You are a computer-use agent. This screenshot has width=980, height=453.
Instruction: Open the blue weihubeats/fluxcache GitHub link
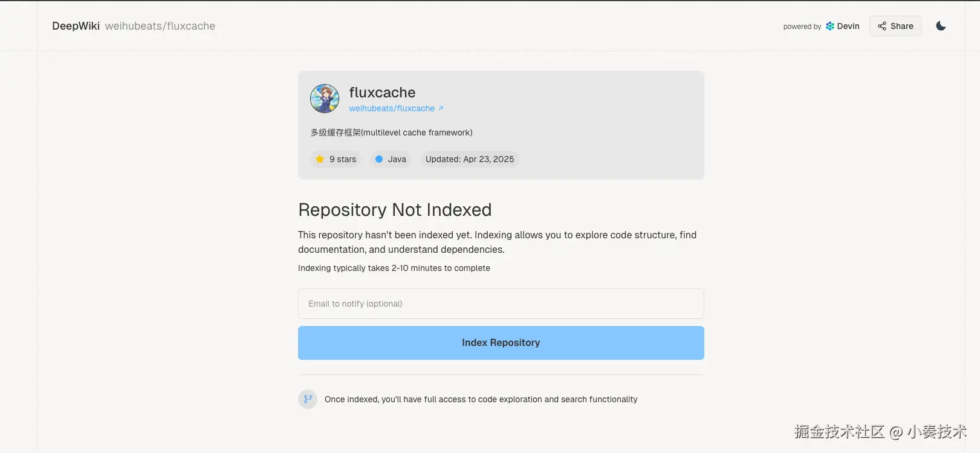point(391,109)
